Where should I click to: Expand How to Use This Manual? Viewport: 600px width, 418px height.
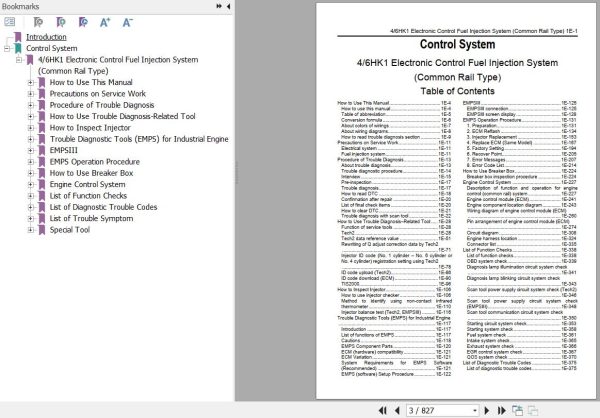pyautogui.click(x=31, y=82)
